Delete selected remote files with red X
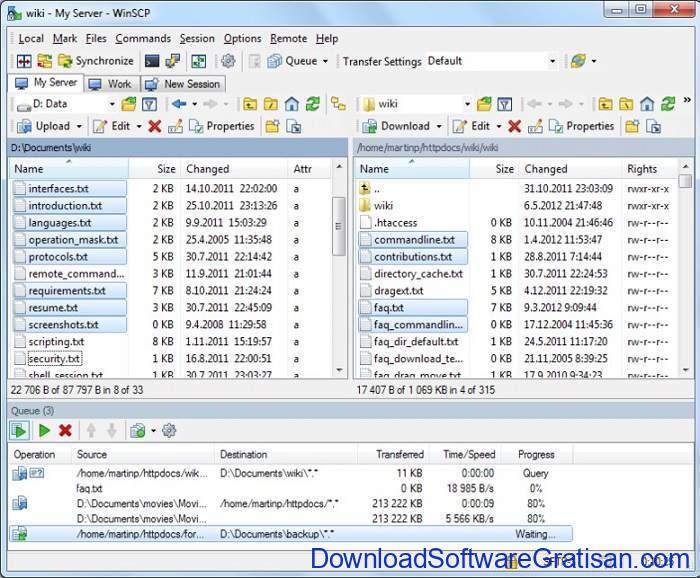The height and width of the screenshot is (578, 700). point(514,127)
